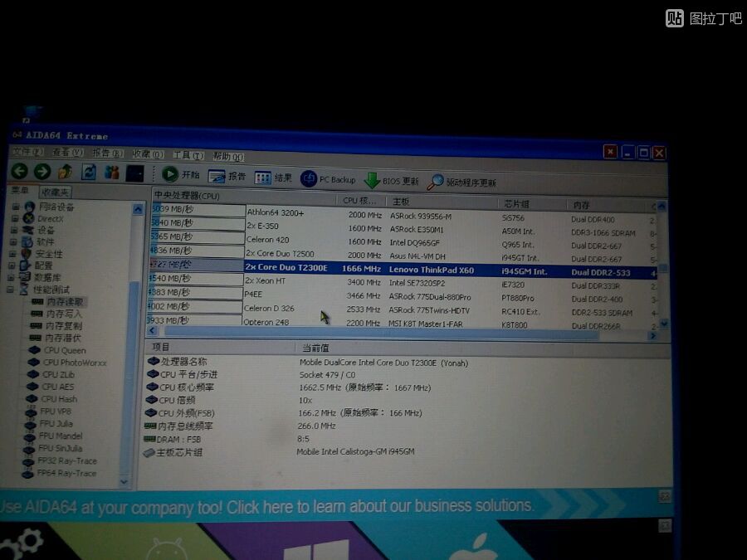Expand the 网络设备 tree node
This screenshot has width=747, height=560.
tap(16, 207)
